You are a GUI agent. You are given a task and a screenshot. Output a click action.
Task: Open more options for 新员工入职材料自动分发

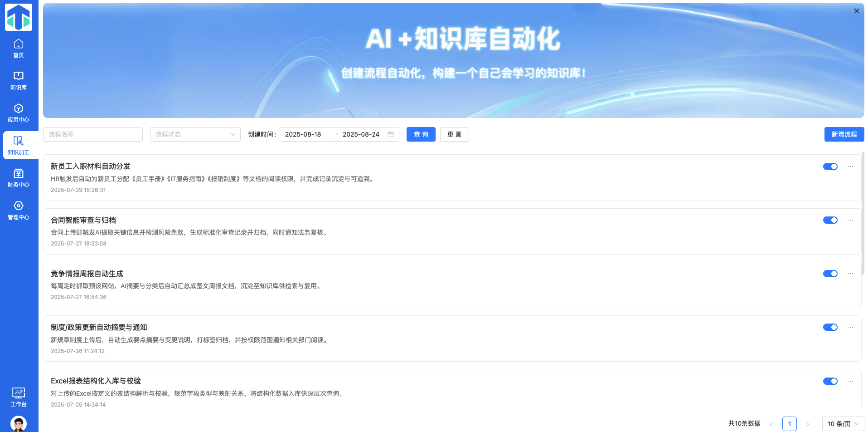850,167
